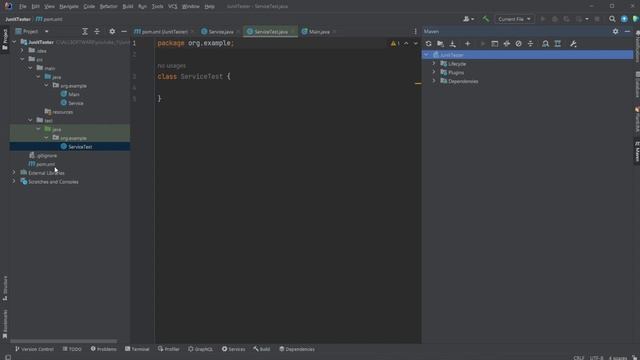Viewport: 640px width, 360px height.
Task: Open TODO tool window
Action: 72,349
